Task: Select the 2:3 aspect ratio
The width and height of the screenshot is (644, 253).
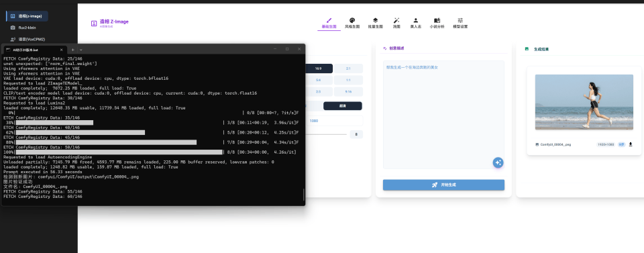Action: (319, 91)
